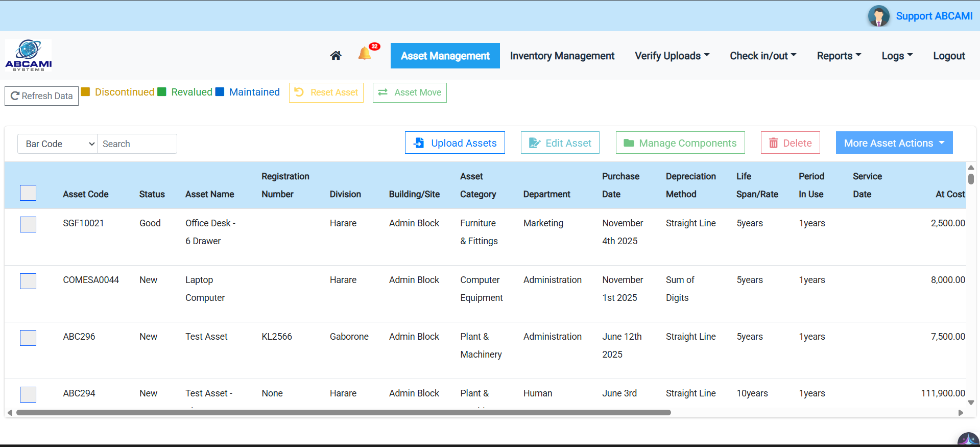This screenshot has height=447, width=980.
Task: Open the Verify Uploads menu
Action: pos(672,56)
